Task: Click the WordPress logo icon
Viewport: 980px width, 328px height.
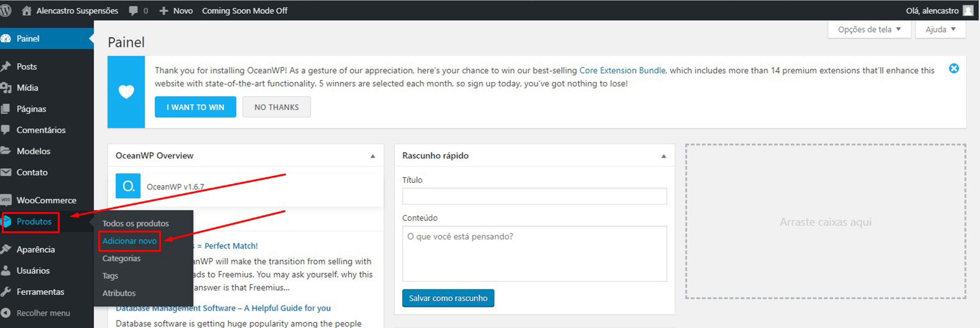Action: pyautogui.click(x=5, y=10)
